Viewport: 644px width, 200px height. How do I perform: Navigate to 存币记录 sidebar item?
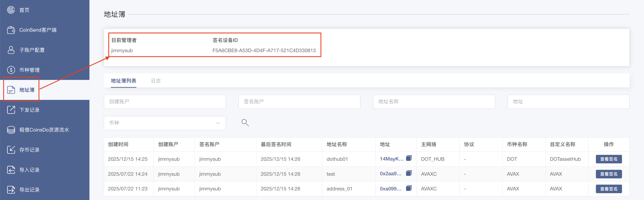coord(29,150)
